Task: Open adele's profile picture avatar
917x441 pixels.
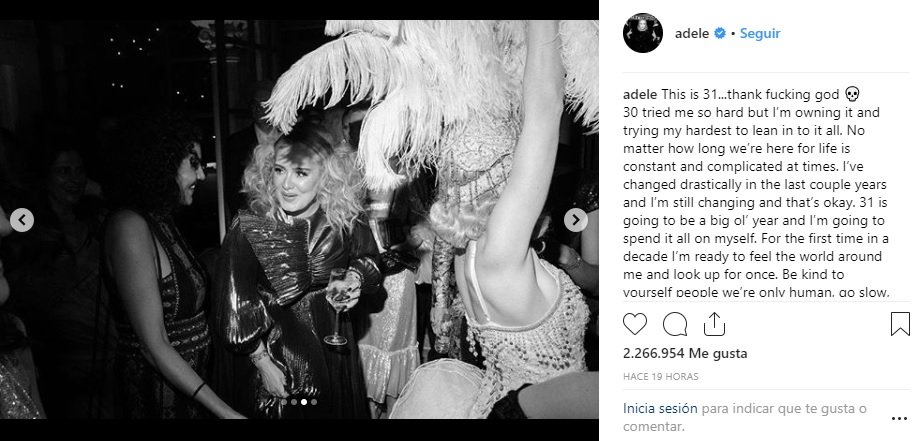Action: 643,33
